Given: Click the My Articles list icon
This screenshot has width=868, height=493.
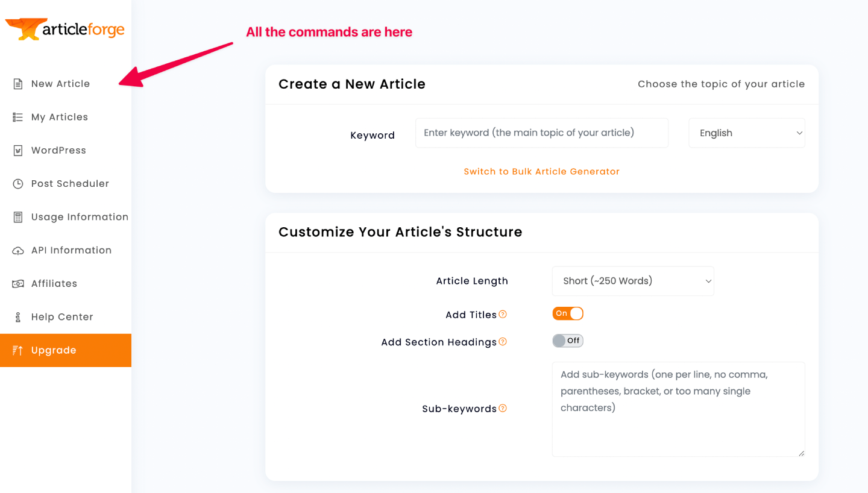Looking at the screenshot, I should coord(18,118).
